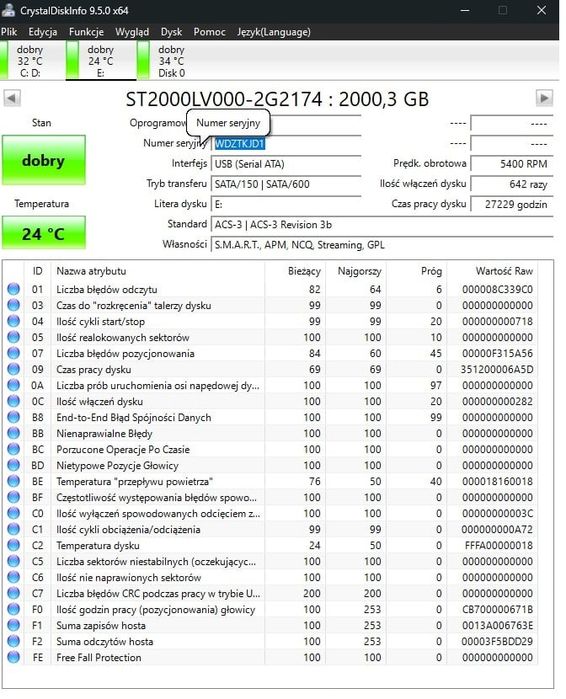Image resolution: width=566 pixels, height=699 pixels.
Task: Click raw value 0013A006763E
Action: [x=497, y=625]
